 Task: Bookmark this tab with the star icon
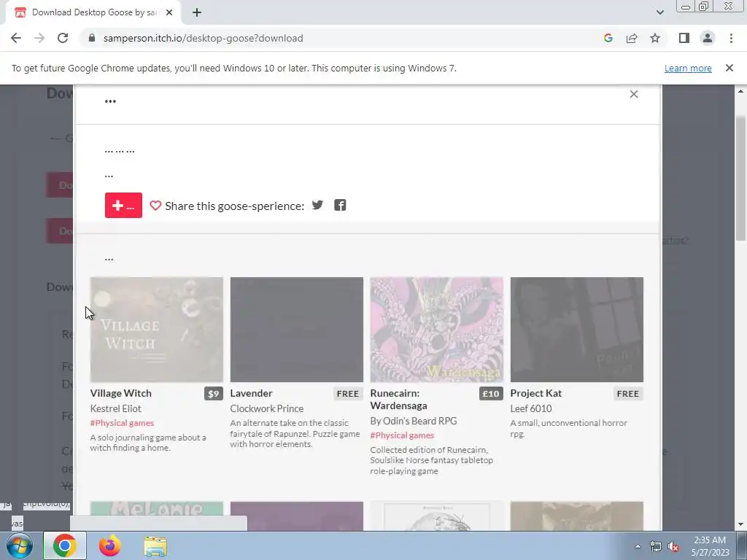coord(655,38)
